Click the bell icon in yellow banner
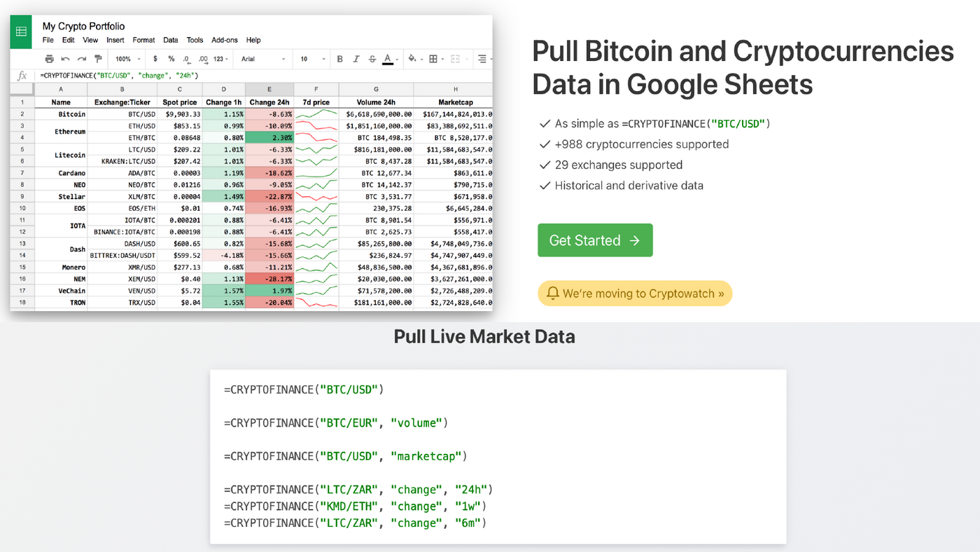 553,294
